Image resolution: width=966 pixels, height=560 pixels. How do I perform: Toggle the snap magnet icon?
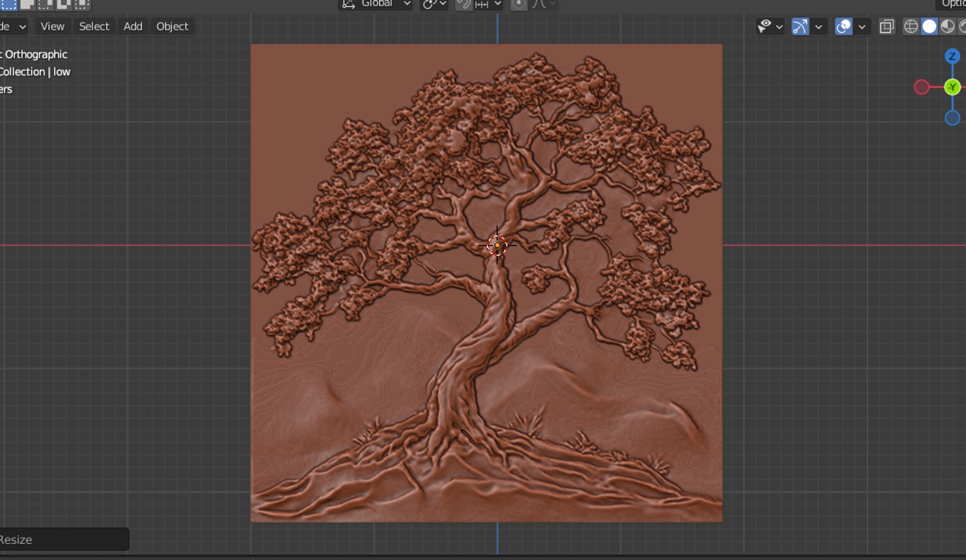point(464,4)
